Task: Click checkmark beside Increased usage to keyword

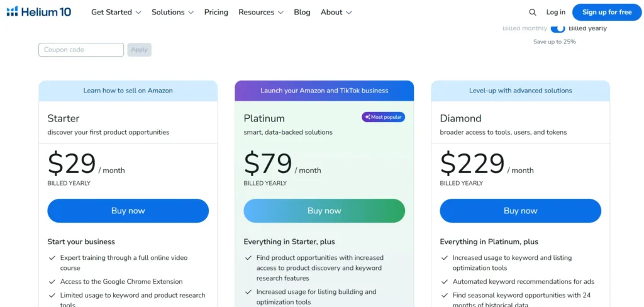Action: click(x=445, y=258)
